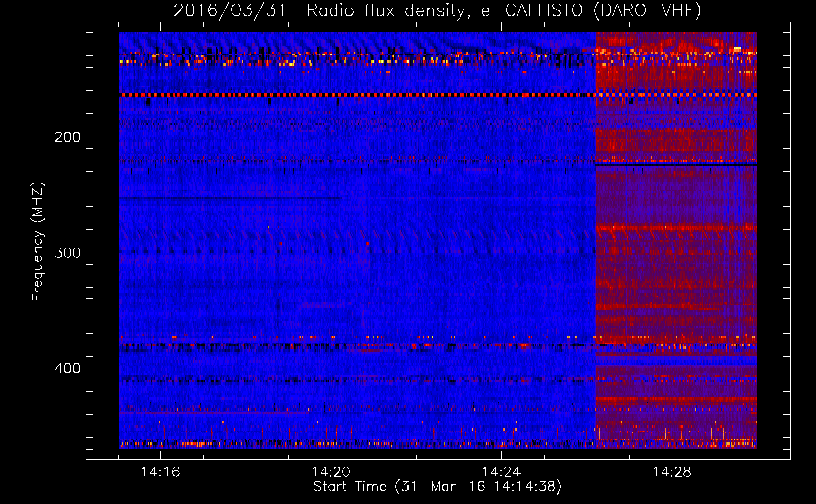
Task: Click the 14:28 time tick label
Action: pyautogui.click(x=672, y=472)
